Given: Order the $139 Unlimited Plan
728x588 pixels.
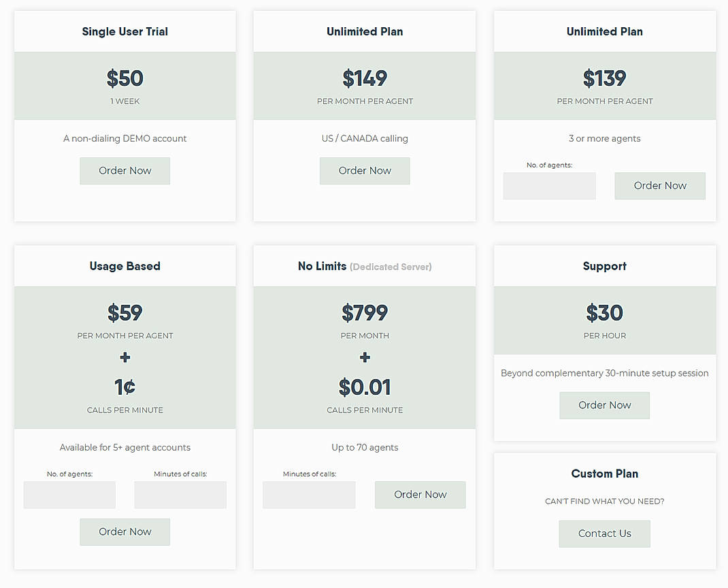Looking at the screenshot, I should (659, 185).
